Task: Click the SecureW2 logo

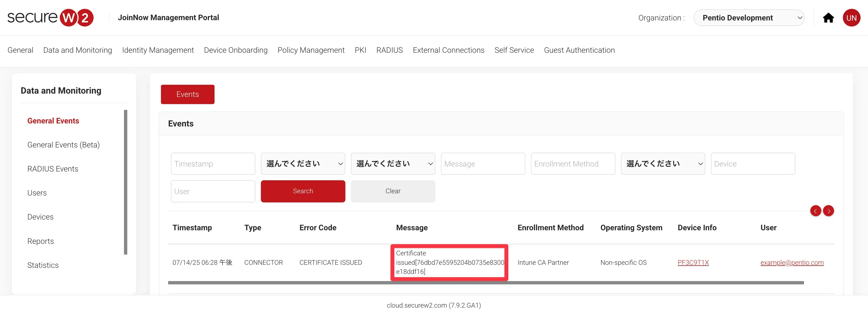Action: click(50, 17)
